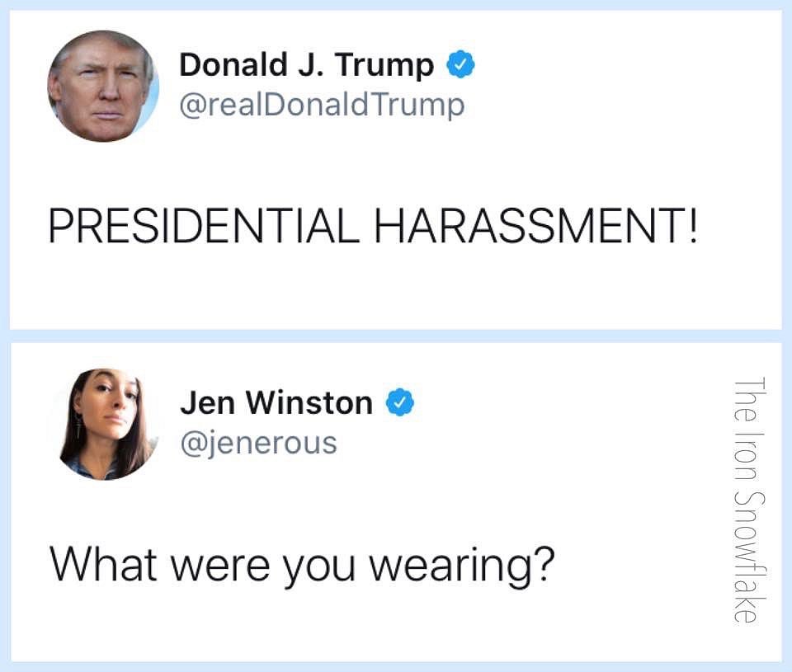Click the word PRESIDENTIAL in the top tweet
The image size is (792, 672).
click(x=204, y=226)
